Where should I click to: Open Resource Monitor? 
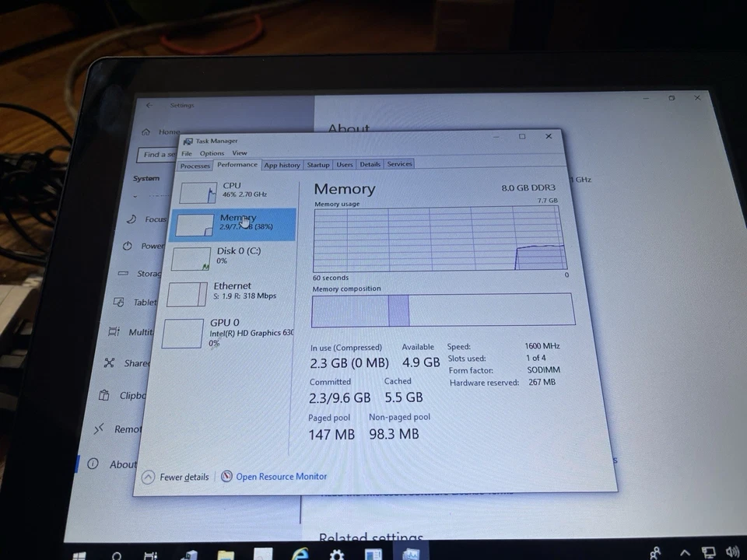pos(281,476)
